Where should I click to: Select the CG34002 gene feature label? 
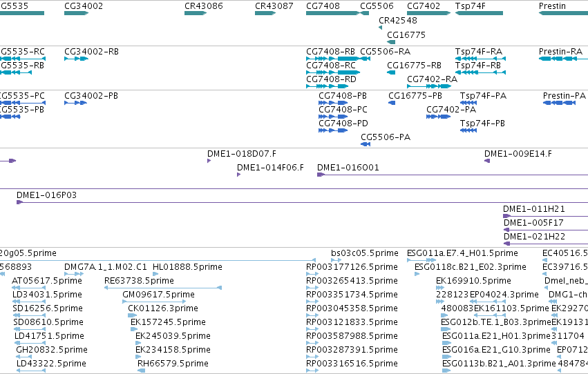(84, 6)
